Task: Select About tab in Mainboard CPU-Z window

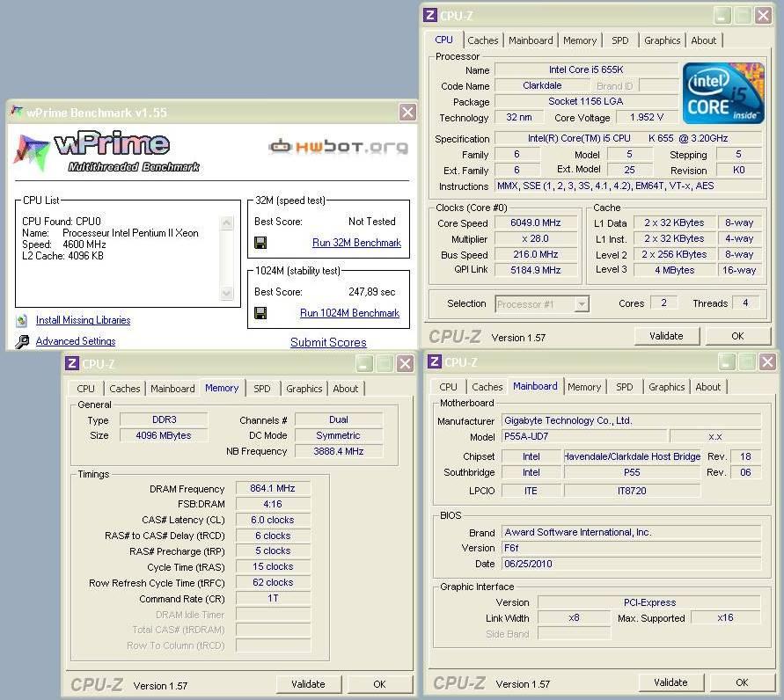Action: [x=708, y=387]
